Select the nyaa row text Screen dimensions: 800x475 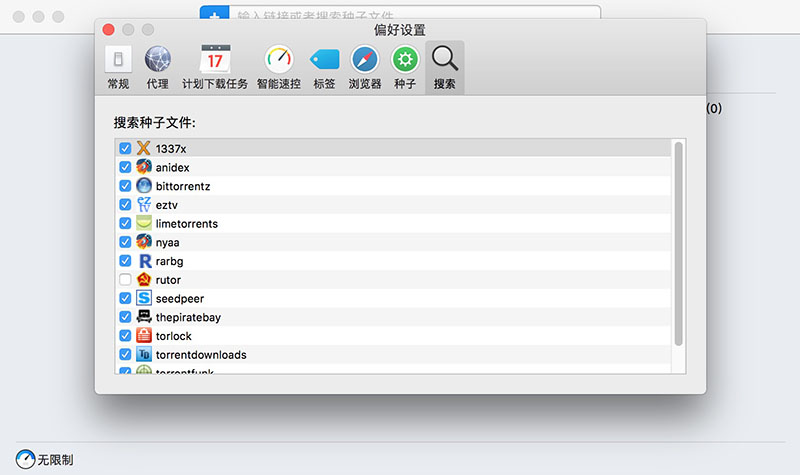[x=167, y=243]
